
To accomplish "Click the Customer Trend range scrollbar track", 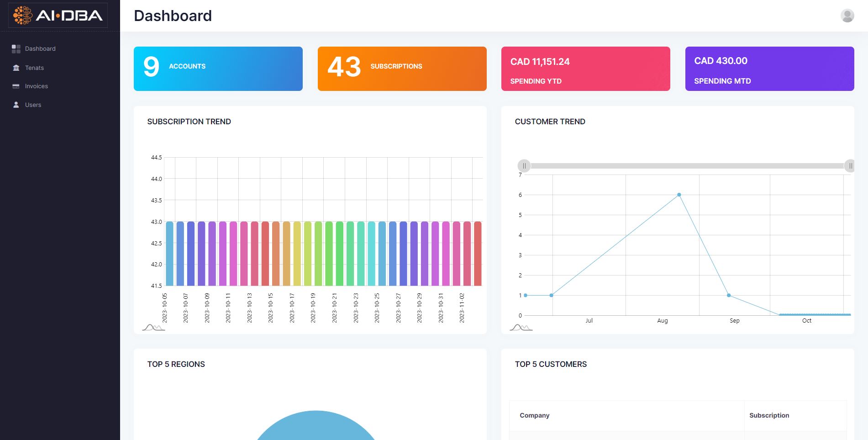I will tap(687, 166).
